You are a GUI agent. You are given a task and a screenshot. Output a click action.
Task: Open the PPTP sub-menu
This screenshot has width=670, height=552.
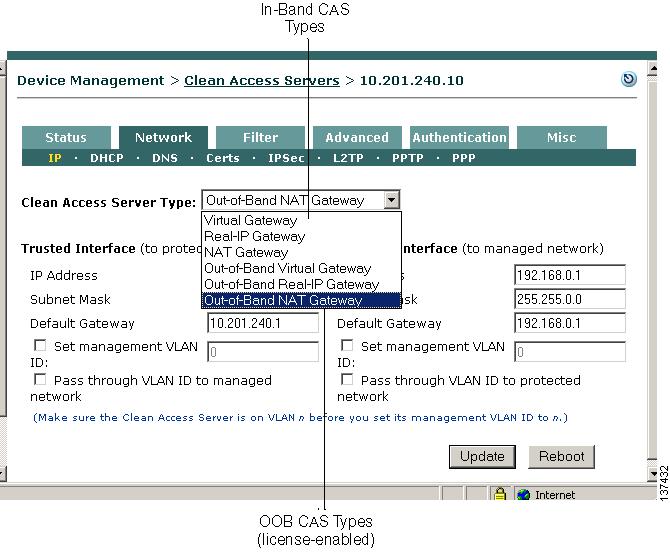[407, 158]
